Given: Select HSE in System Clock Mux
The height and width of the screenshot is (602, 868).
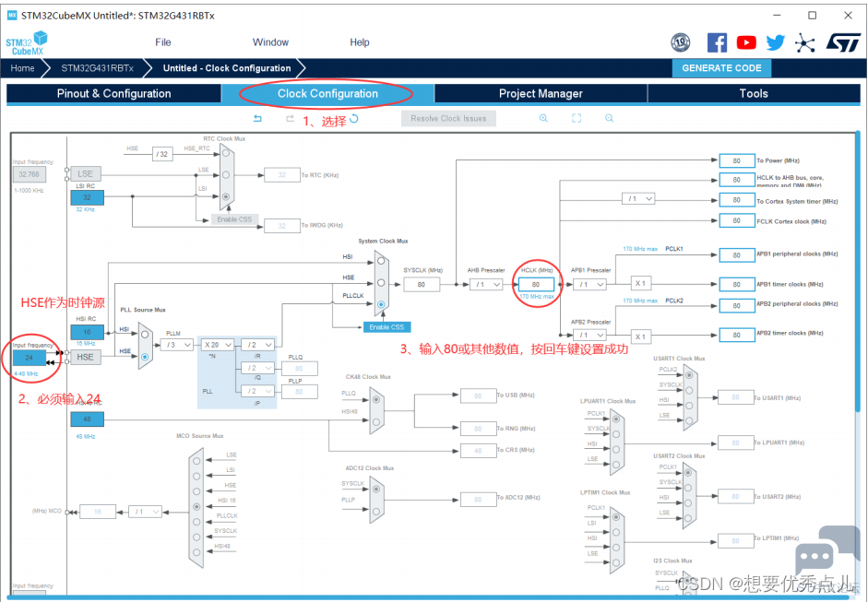Looking at the screenshot, I should coord(381,283).
